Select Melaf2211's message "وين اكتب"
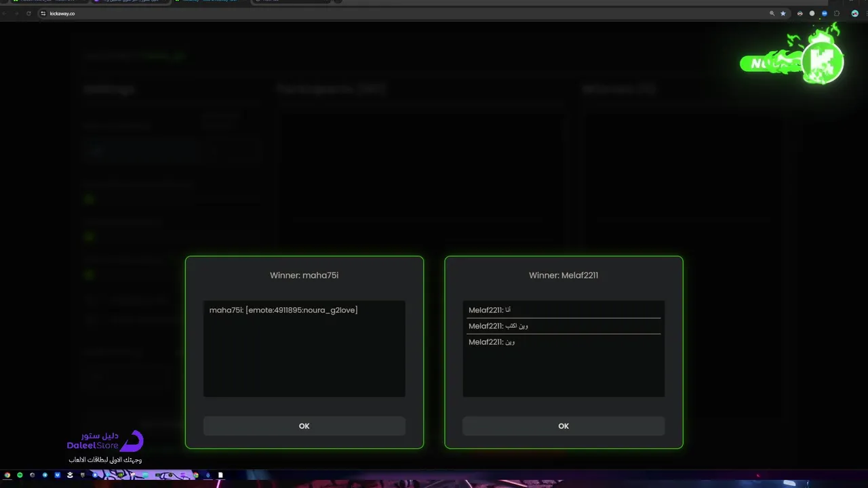The height and width of the screenshot is (488, 868). coord(562,326)
